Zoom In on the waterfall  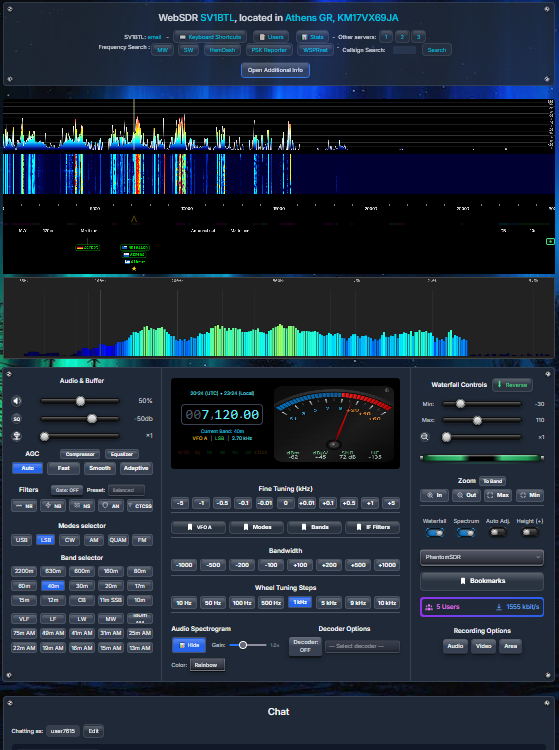click(x=434, y=495)
